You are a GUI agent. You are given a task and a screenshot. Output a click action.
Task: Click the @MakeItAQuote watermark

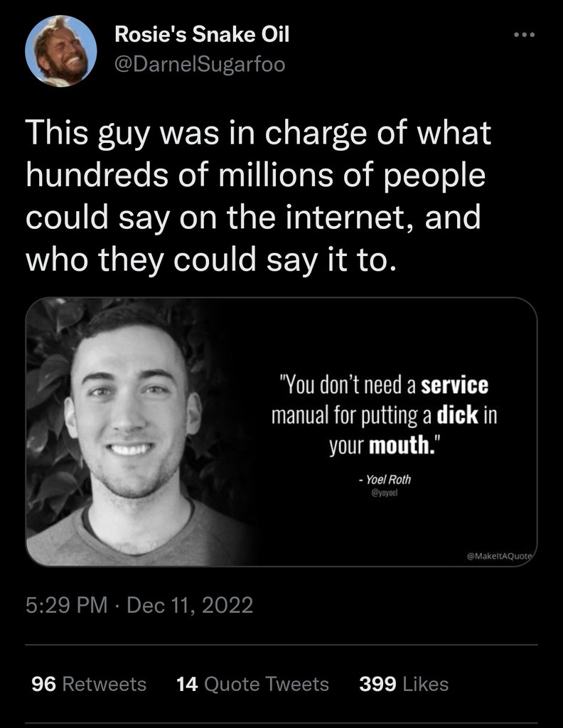(x=501, y=555)
